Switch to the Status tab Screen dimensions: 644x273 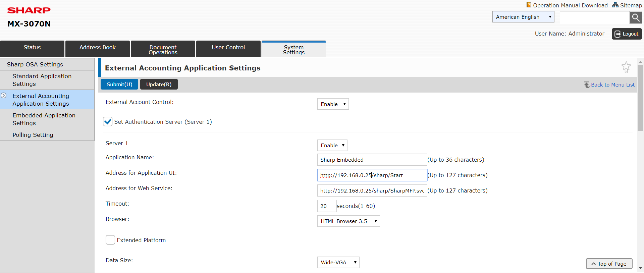tap(32, 49)
